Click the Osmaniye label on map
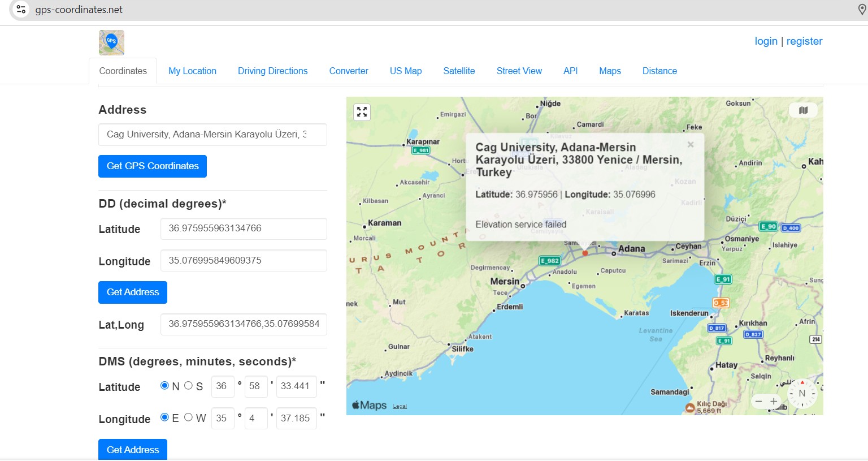The width and height of the screenshot is (868, 461). coord(741,239)
